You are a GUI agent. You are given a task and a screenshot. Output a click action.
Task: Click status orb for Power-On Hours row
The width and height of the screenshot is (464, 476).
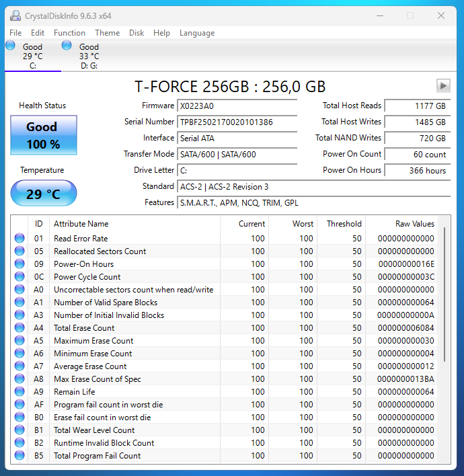[20, 264]
